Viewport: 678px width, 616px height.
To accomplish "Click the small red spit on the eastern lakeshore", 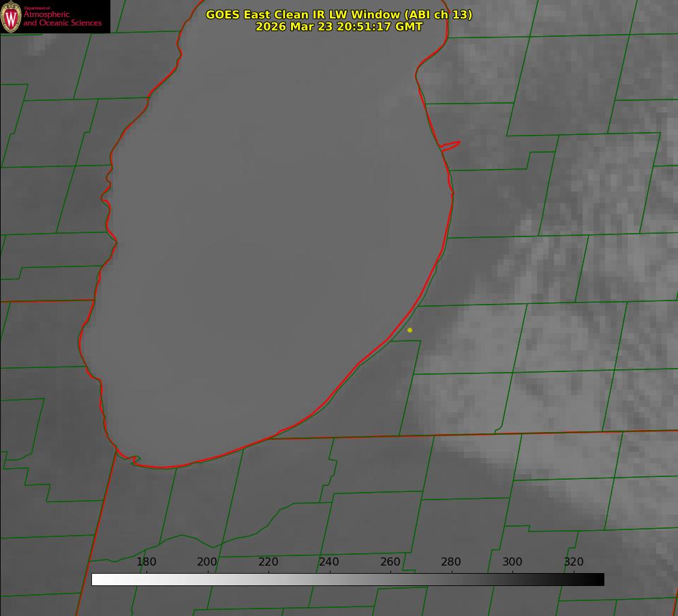I will click(x=451, y=145).
